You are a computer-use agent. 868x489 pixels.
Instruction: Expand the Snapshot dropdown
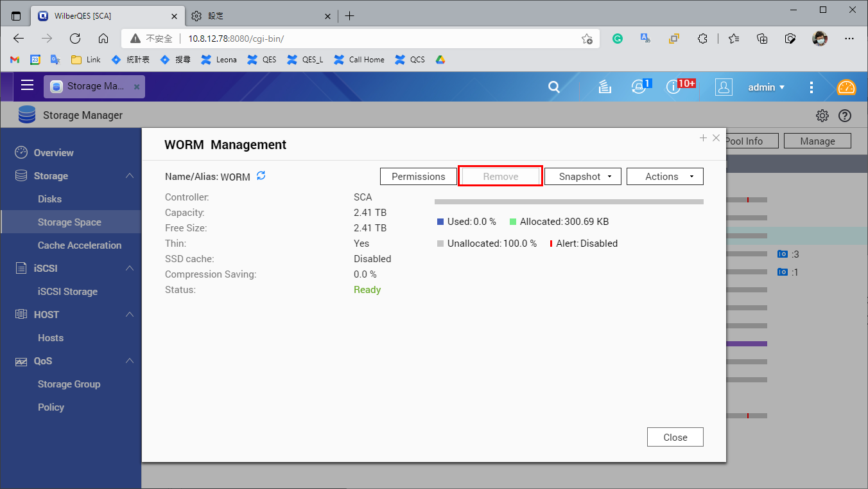pyautogui.click(x=584, y=177)
